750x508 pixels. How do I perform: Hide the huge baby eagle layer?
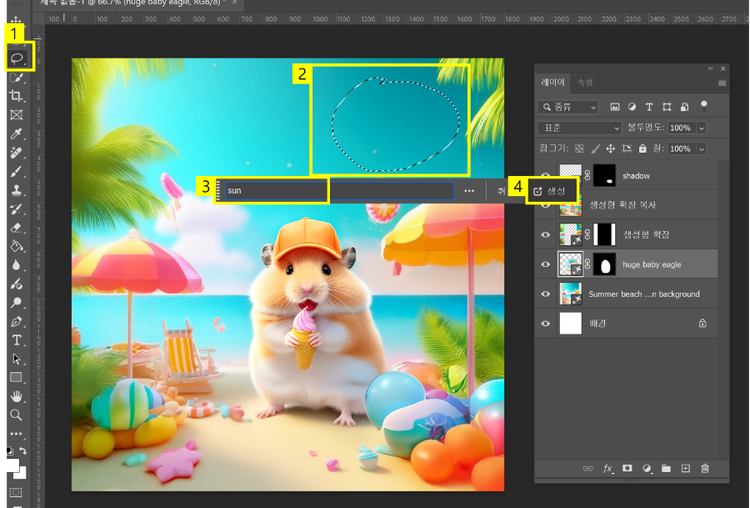(546, 265)
